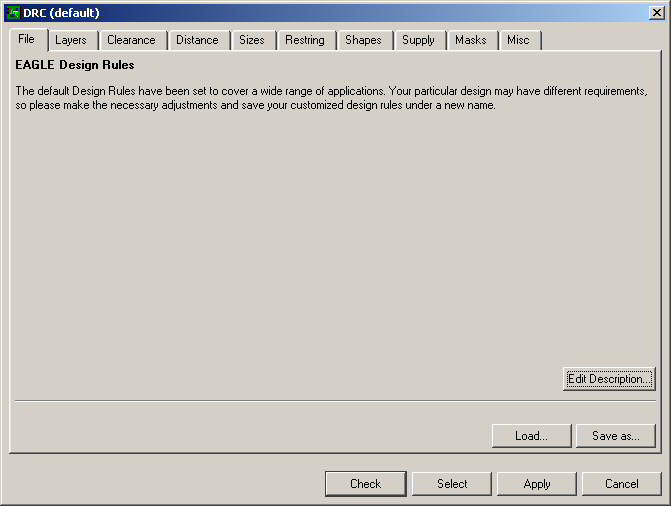This screenshot has height=506, width=671.
Task: Click the EAGLE icon in title bar
Action: pyautogui.click(x=13, y=13)
